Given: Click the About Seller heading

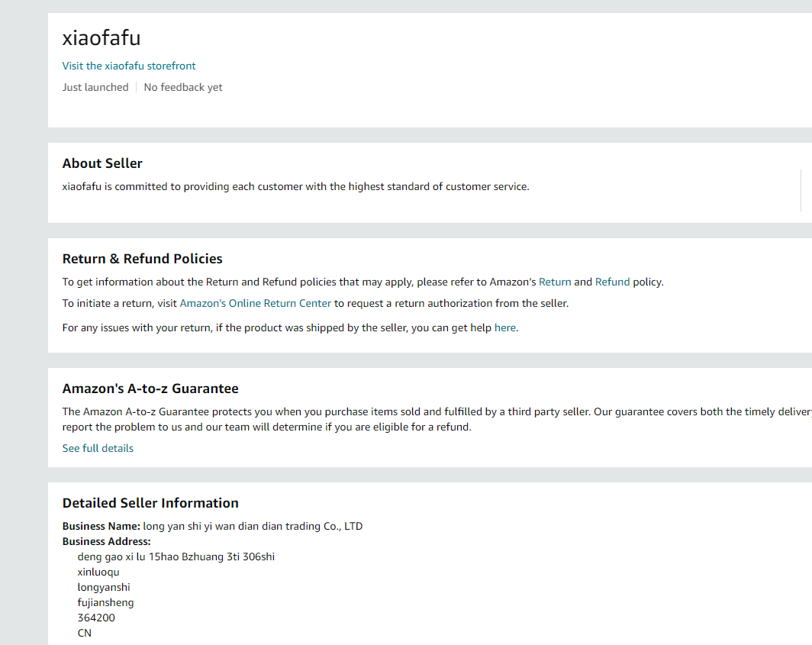Looking at the screenshot, I should 102,163.
